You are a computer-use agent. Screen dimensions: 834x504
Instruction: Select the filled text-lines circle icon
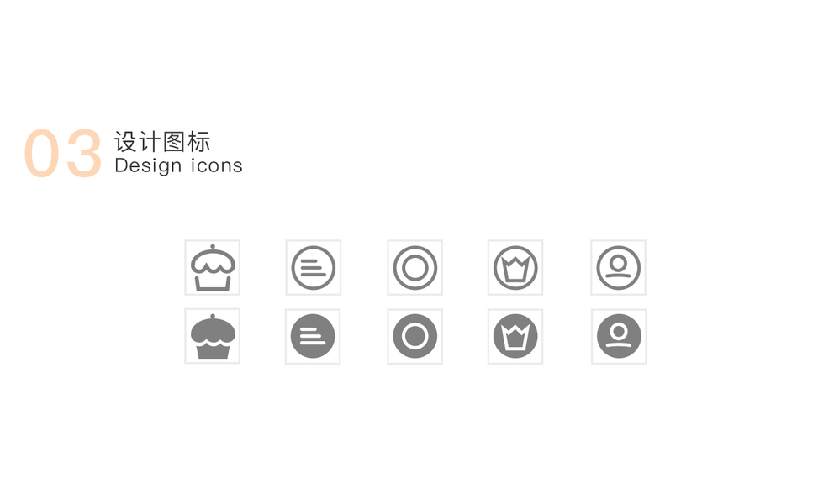coord(313,336)
